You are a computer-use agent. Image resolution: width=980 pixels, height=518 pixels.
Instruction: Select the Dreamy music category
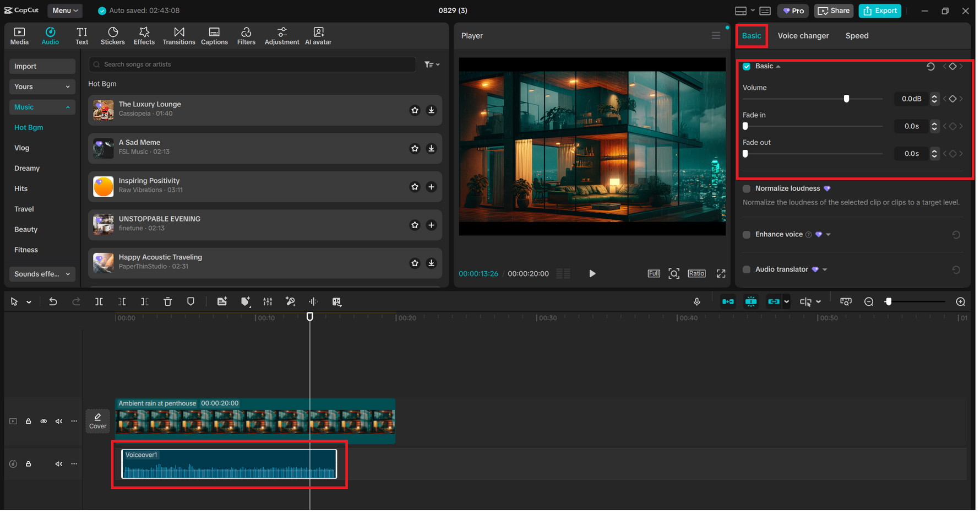point(27,169)
